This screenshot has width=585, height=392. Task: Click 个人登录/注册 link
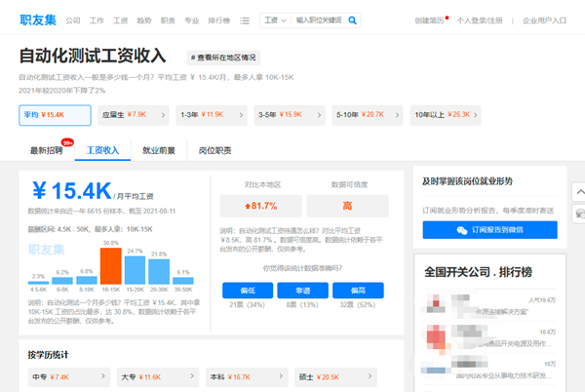coord(480,20)
